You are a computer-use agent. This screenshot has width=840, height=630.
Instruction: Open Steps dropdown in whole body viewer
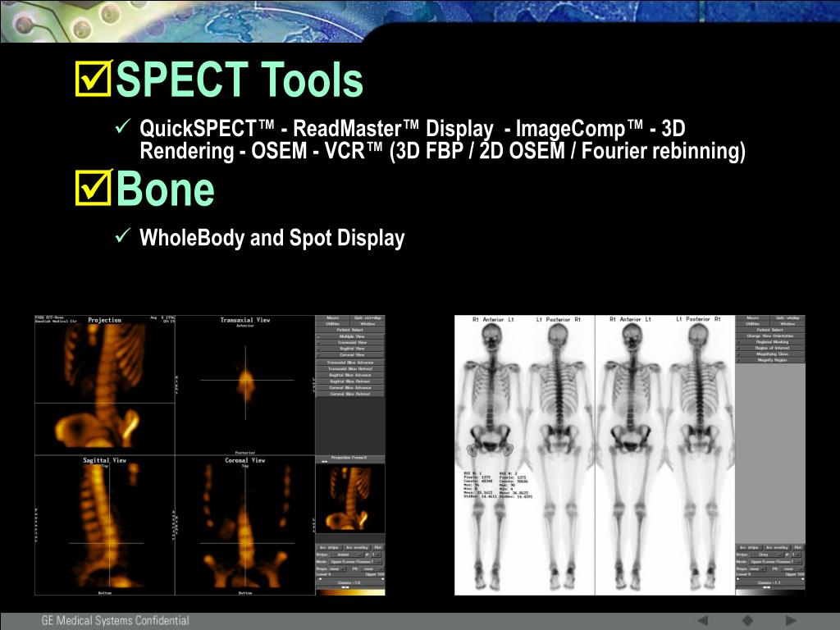pyautogui.click(x=757, y=569)
